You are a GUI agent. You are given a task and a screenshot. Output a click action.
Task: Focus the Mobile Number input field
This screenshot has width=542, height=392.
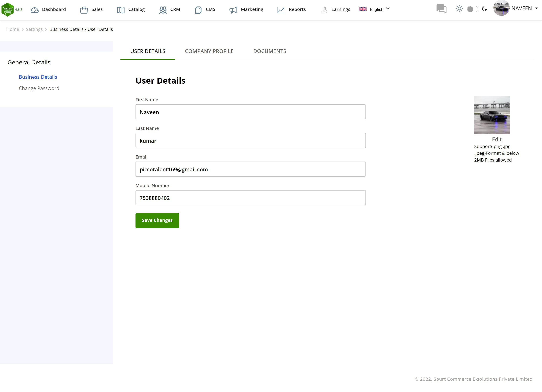point(250,198)
